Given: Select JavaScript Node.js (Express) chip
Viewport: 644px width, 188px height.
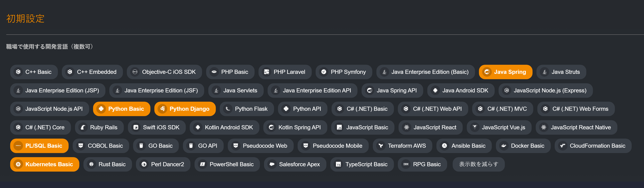Looking at the screenshot, I should click(545, 90).
